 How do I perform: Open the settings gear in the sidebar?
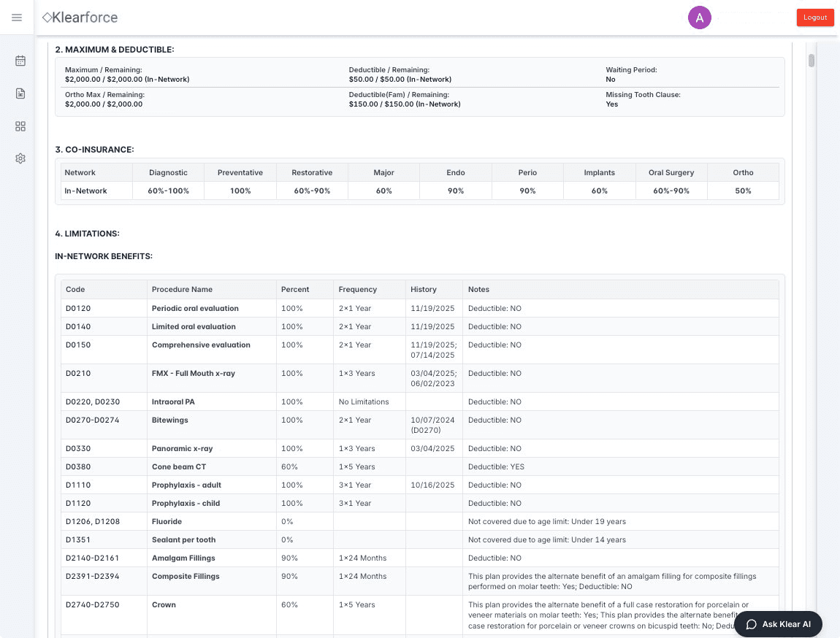click(x=20, y=158)
